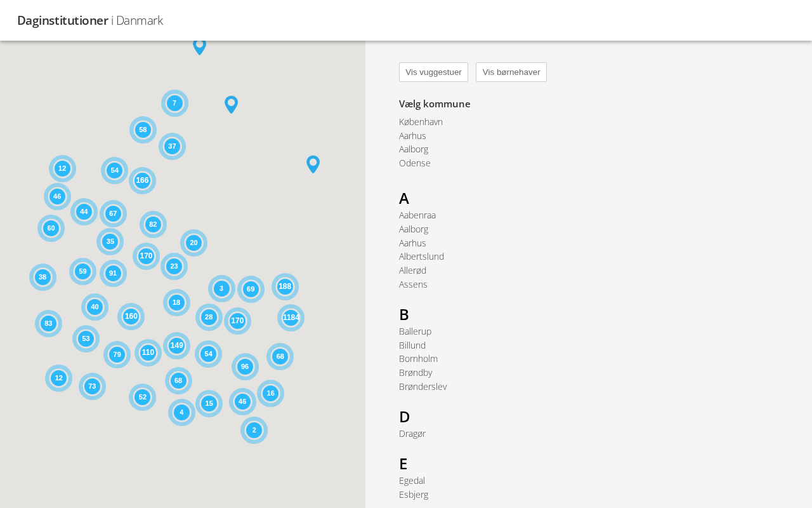
Task: Zoom into the cluster marker labeled 160
Action: pos(131,316)
